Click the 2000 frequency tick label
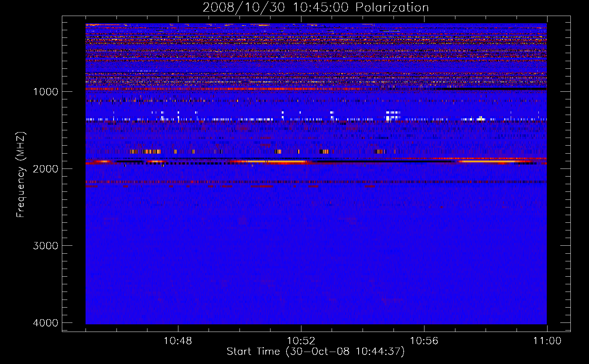 [x=46, y=169]
